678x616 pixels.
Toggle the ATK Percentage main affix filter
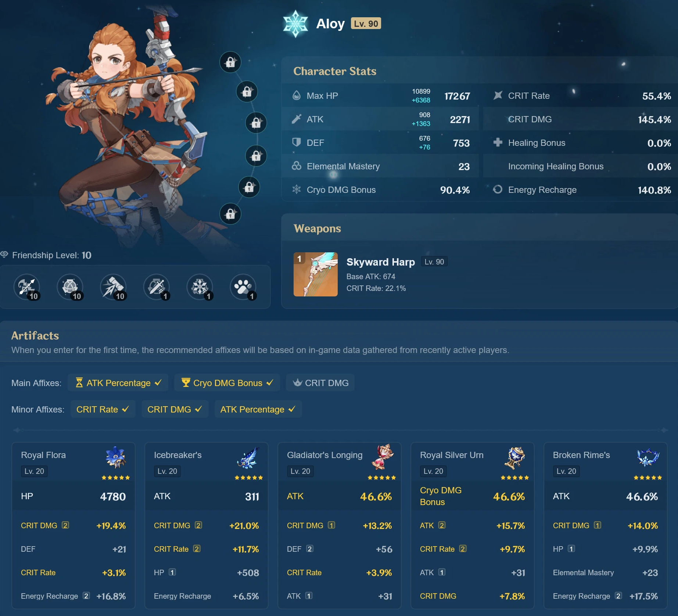pos(118,383)
